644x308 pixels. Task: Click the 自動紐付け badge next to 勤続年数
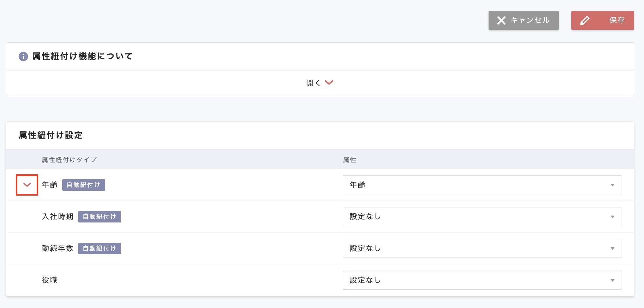tap(99, 248)
